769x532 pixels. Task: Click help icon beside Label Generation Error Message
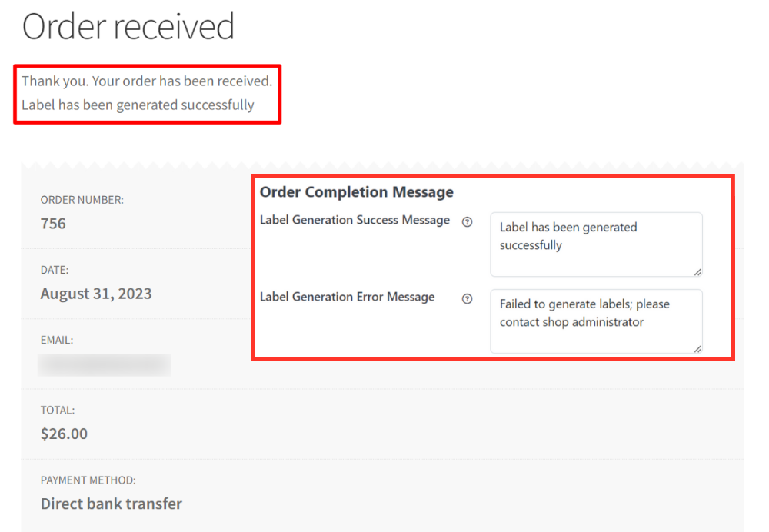[467, 298]
